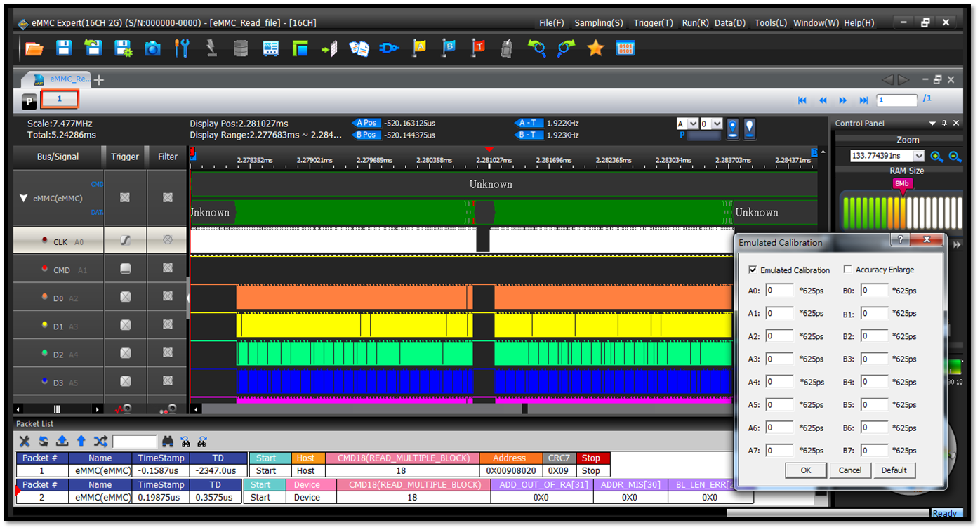This screenshot has height=530, width=980.
Task: Zoom in with the plus magnifier
Action: pyautogui.click(x=937, y=157)
